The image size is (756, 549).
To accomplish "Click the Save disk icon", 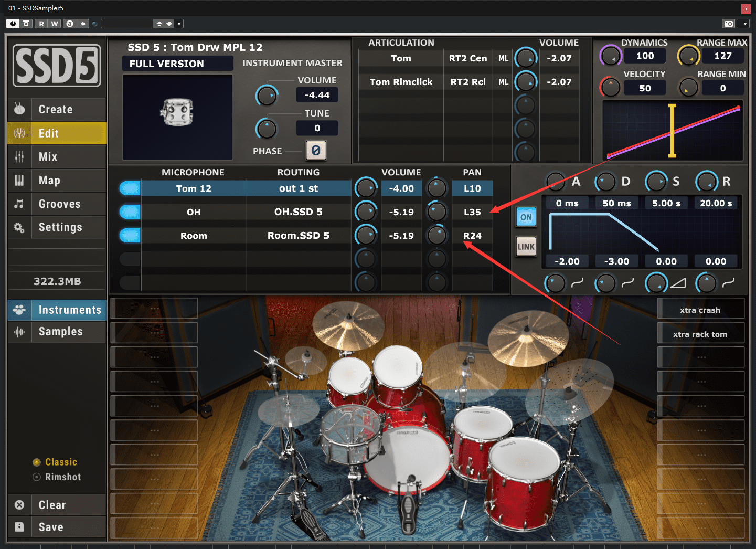I will tap(19, 527).
